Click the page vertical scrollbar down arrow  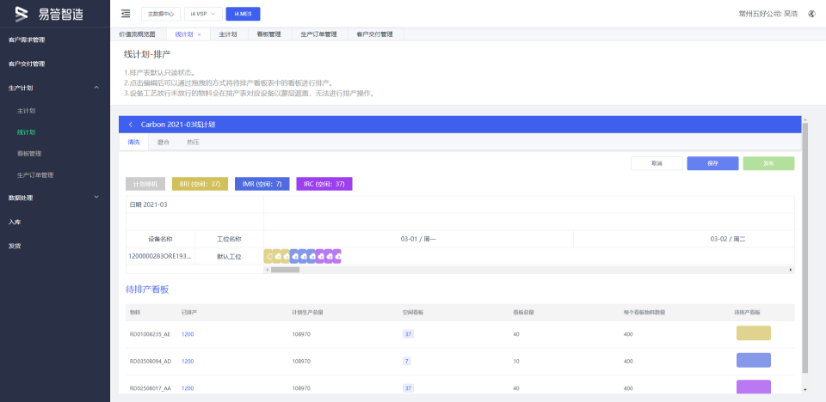pyautogui.click(x=804, y=389)
